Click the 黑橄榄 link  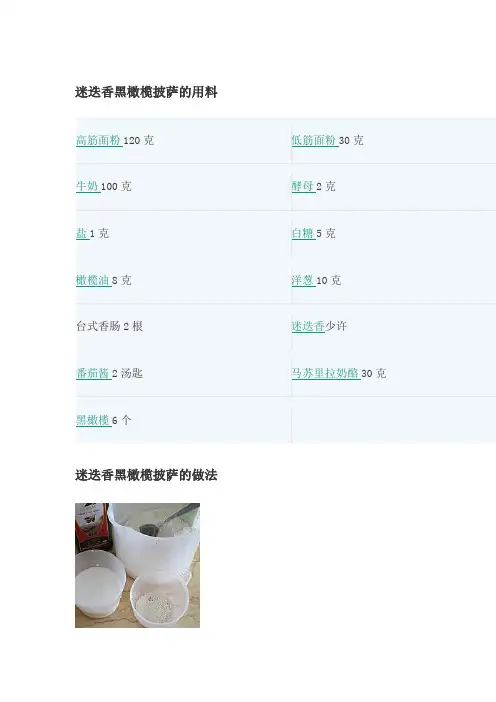(x=93, y=420)
